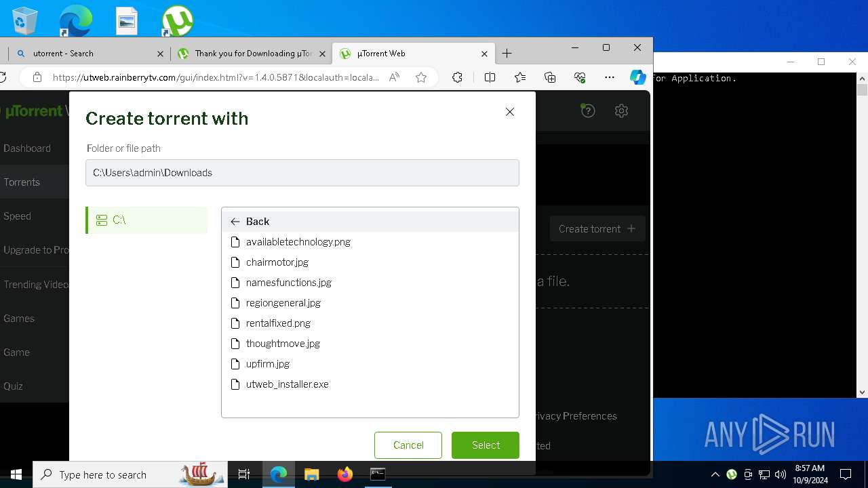The height and width of the screenshot is (488, 868).
Task: Open Edge Collections icon
Action: (550, 77)
